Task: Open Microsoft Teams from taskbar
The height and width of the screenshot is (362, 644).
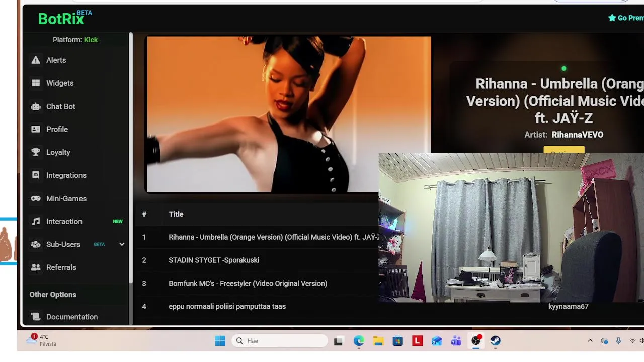Action: (456, 341)
